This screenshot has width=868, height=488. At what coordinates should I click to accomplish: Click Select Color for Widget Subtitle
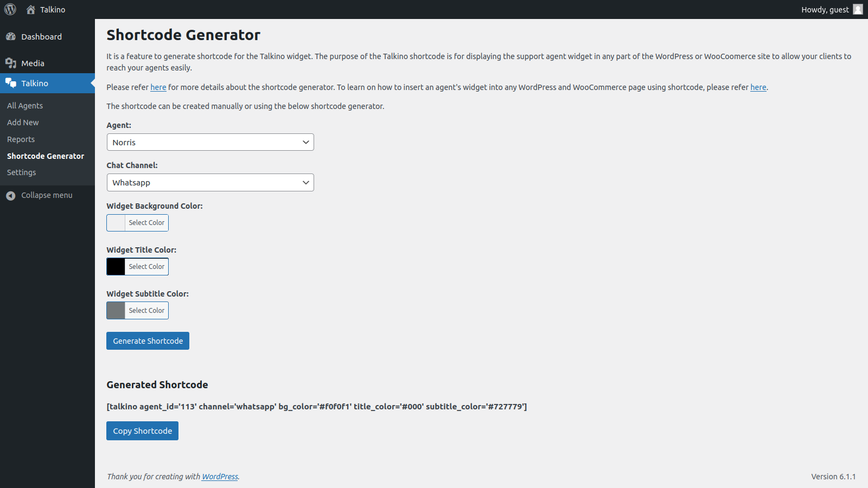click(x=146, y=311)
